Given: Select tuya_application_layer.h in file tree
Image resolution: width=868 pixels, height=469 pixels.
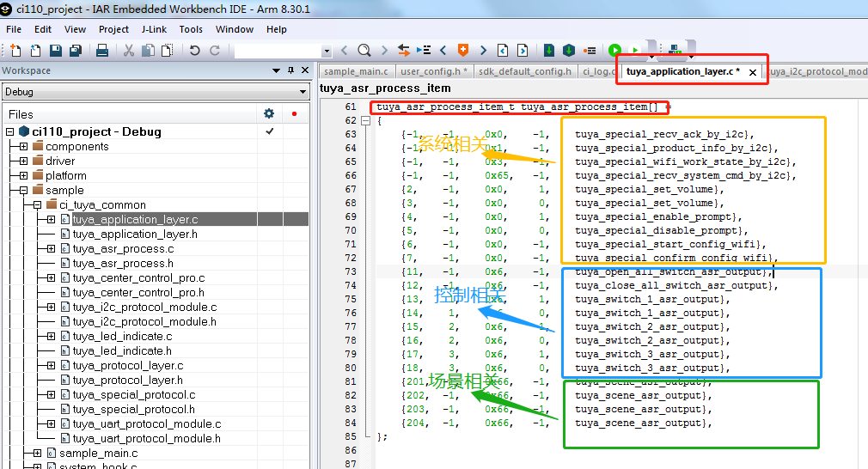Looking at the screenshot, I should pos(135,234).
